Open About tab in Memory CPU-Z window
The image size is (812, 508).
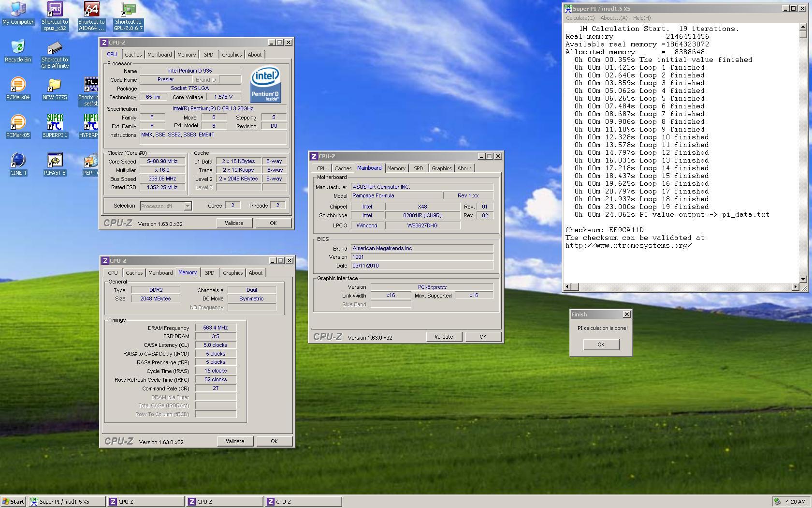coord(255,273)
